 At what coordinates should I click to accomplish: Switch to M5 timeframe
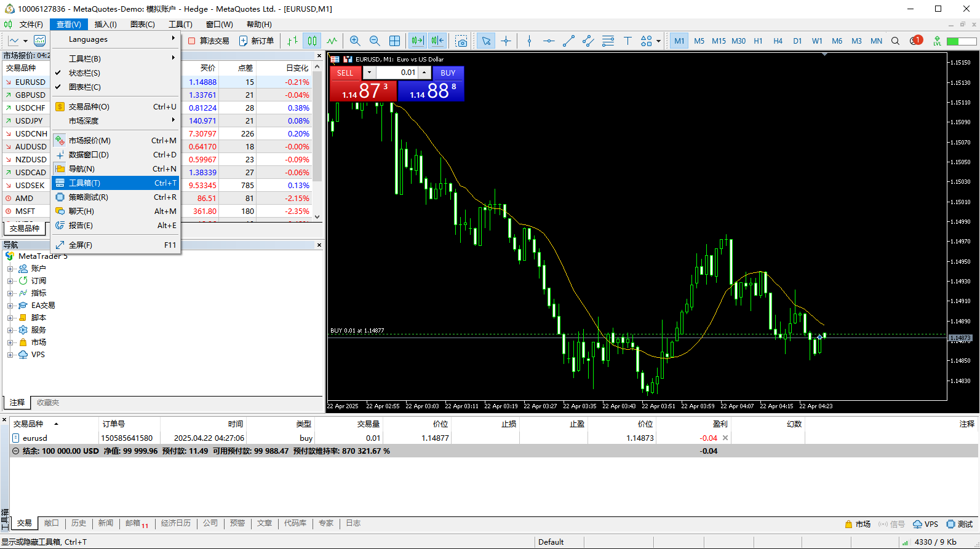coord(699,41)
